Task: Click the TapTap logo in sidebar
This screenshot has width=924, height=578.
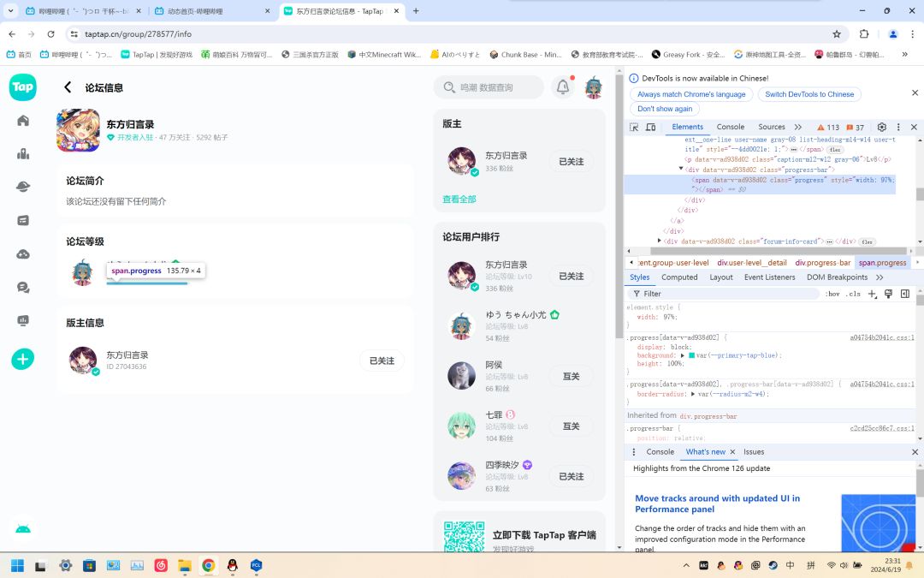Action: 23,87
